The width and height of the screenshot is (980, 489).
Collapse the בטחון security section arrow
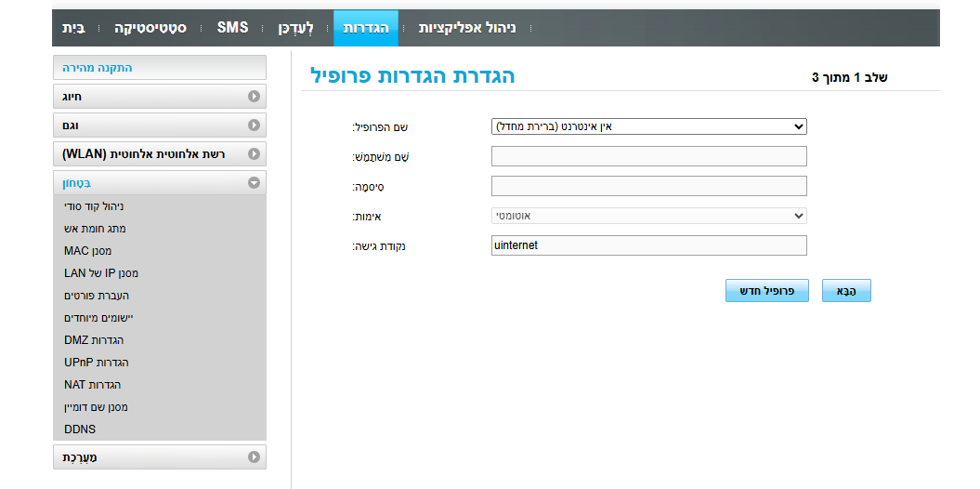pyautogui.click(x=254, y=183)
